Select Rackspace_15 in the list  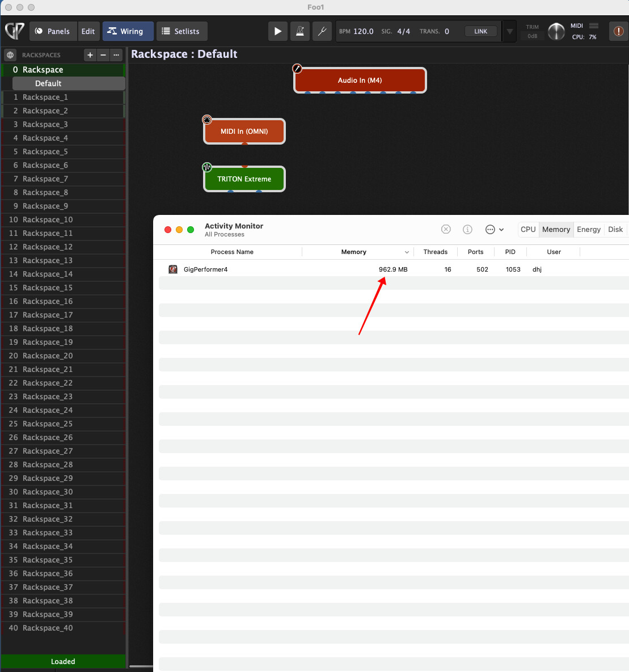[x=64, y=288]
